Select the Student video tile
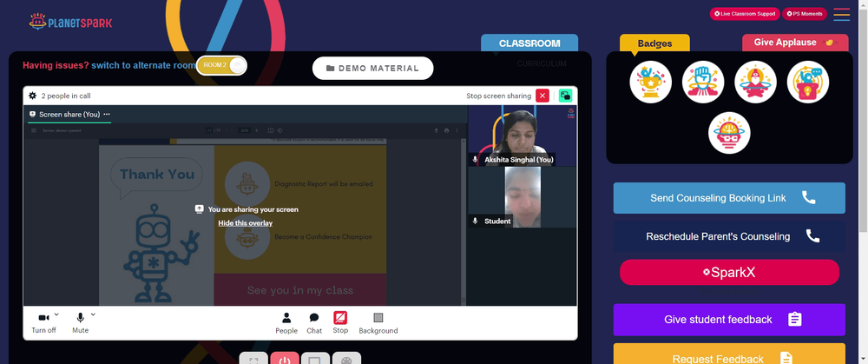This screenshot has width=868, height=364. coord(522,197)
